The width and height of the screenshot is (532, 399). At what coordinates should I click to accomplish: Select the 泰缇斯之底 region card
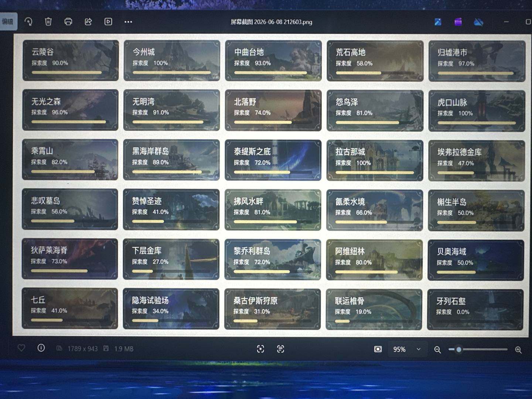point(273,160)
